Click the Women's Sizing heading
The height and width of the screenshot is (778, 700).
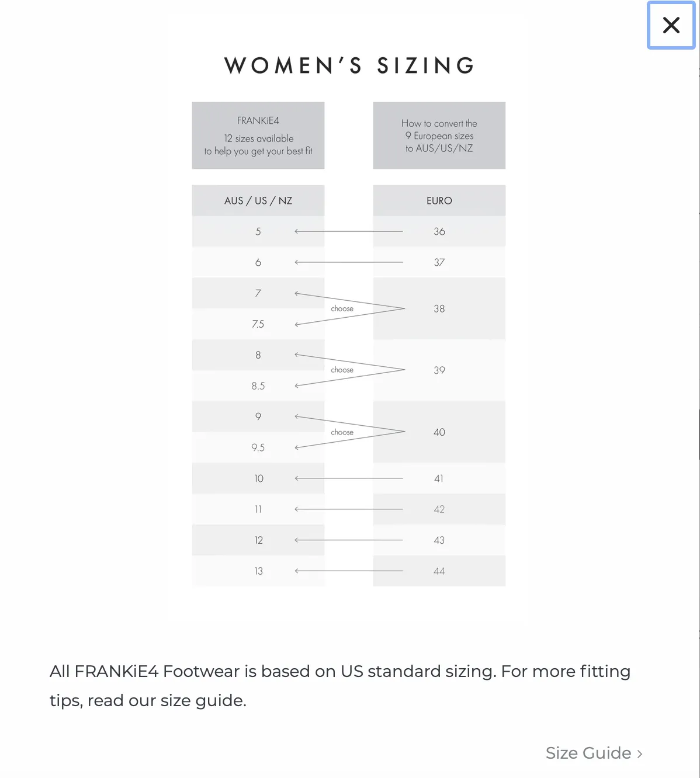[x=349, y=65]
